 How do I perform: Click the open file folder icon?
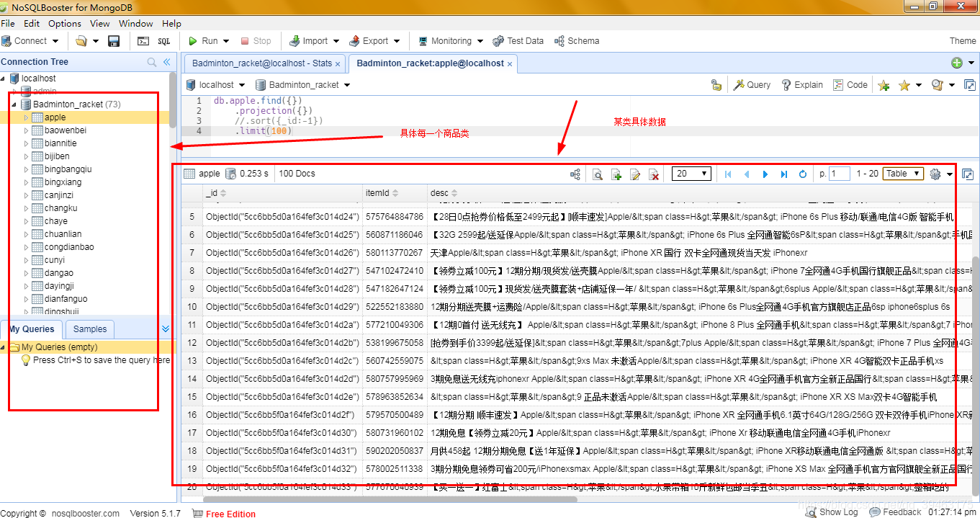tap(81, 41)
